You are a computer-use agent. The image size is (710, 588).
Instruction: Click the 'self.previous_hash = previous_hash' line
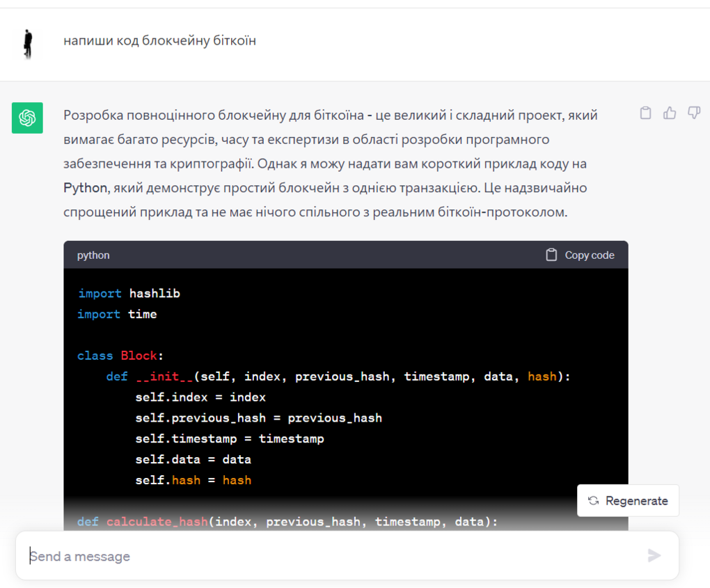coord(258,418)
